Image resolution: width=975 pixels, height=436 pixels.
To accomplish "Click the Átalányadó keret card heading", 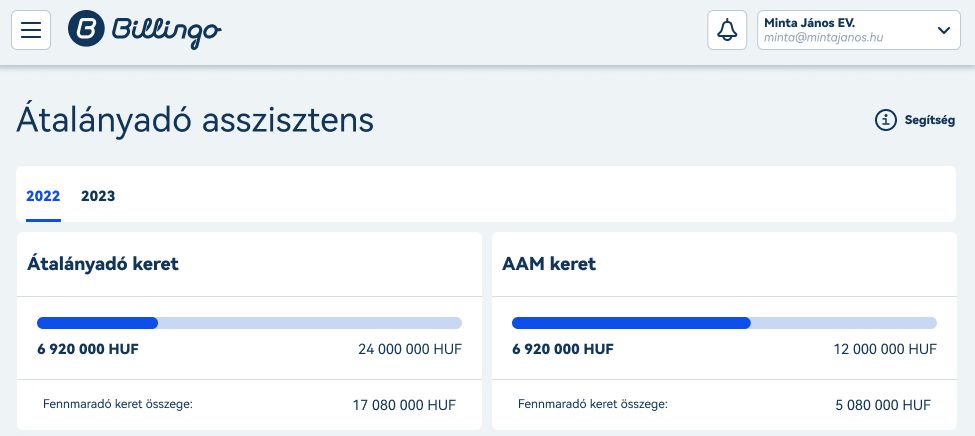I will tap(104, 265).
